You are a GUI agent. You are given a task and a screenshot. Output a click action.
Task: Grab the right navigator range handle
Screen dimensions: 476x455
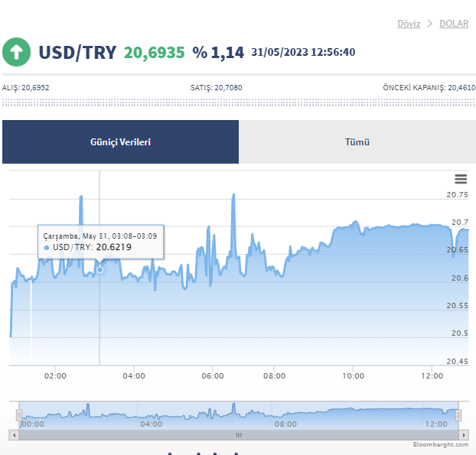pos(458,415)
